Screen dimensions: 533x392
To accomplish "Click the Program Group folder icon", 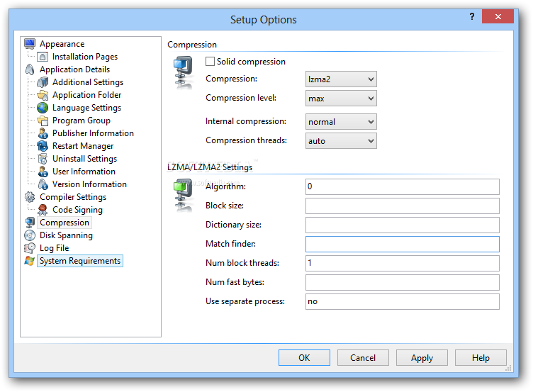I will (43, 121).
